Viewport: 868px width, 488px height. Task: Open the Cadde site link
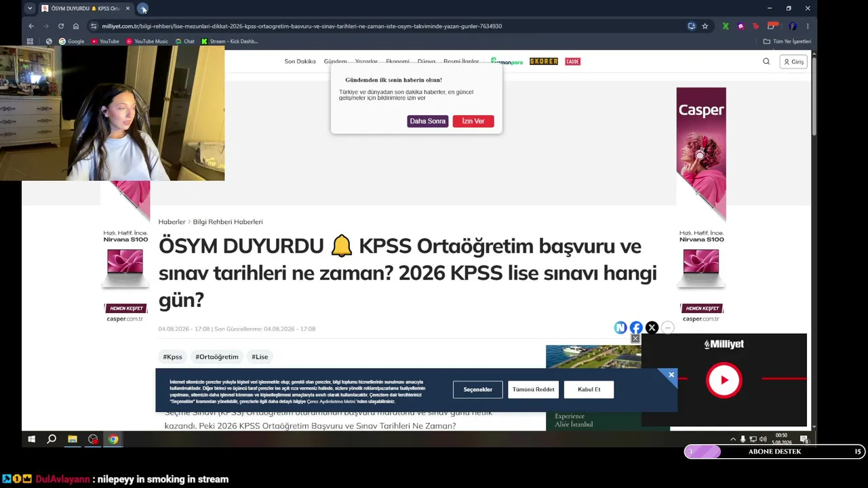[572, 62]
